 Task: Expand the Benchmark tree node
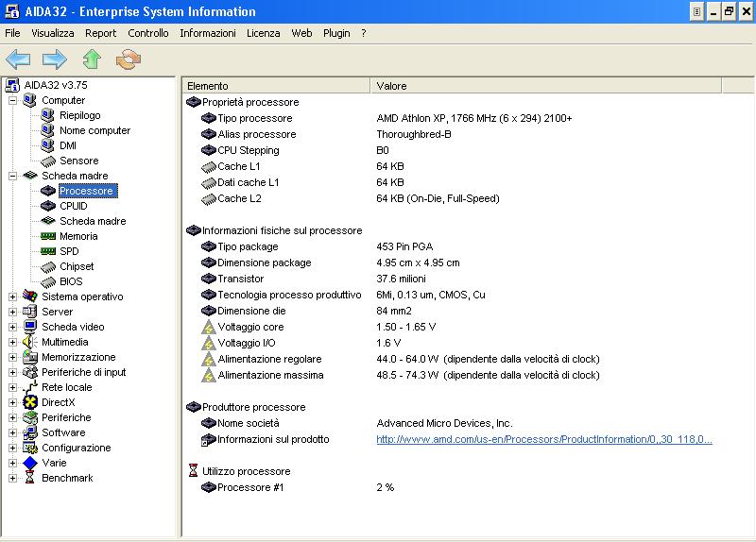tap(12, 478)
